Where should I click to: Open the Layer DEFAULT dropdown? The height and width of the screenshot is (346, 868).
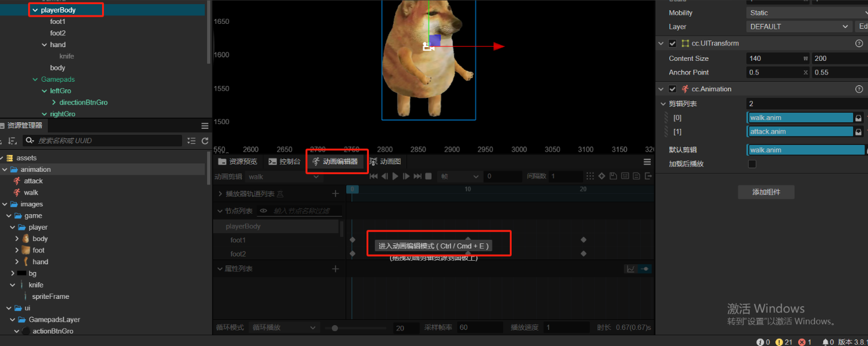(799, 27)
